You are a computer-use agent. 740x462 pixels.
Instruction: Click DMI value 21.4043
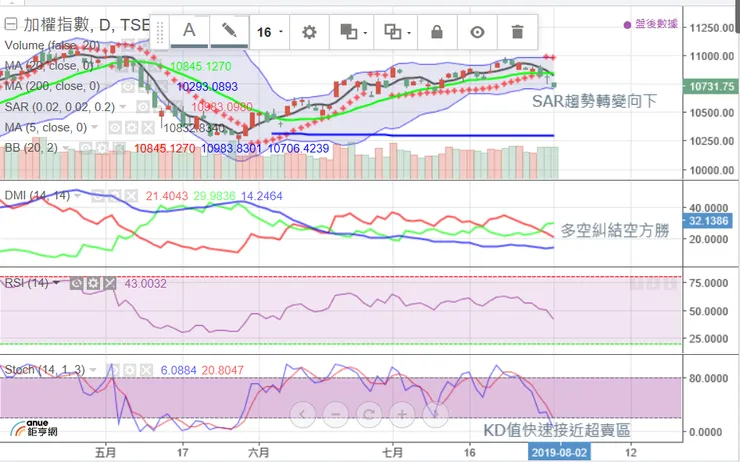click(x=167, y=196)
